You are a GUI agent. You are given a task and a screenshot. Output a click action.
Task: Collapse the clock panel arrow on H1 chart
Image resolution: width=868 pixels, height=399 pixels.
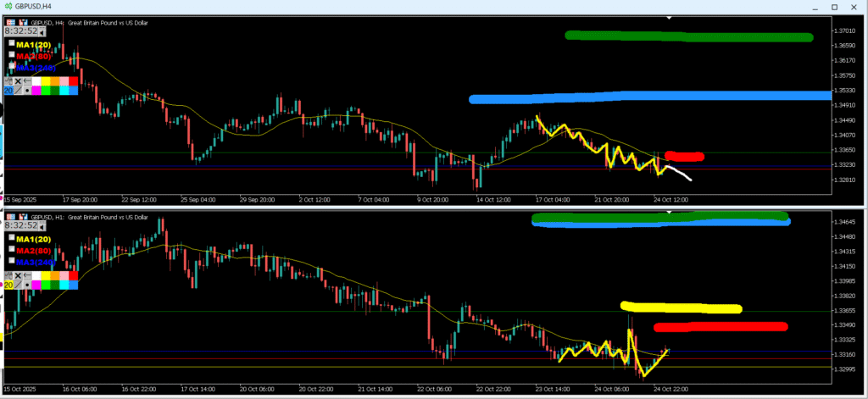tap(42, 227)
